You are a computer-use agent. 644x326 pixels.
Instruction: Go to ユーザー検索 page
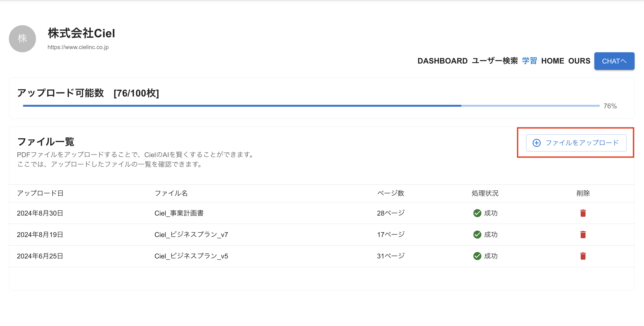click(495, 61)
